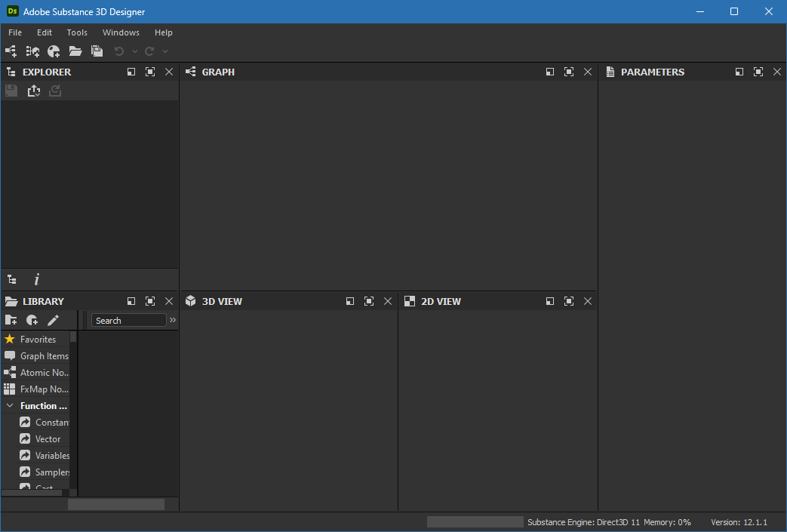The width and height of the screenshot is (787, 532).
Task: Click the Explorer info icon
Action: coord(36,279)
